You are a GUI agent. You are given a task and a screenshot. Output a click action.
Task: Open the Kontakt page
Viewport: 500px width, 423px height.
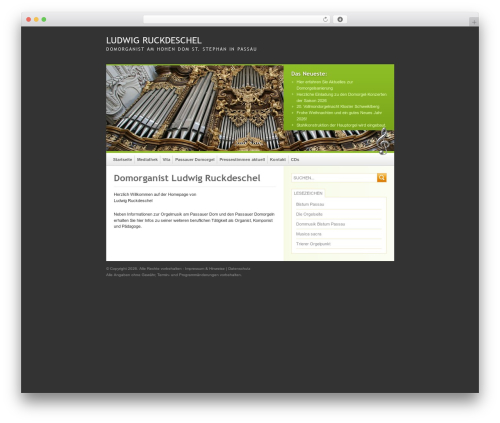(278, 160)
